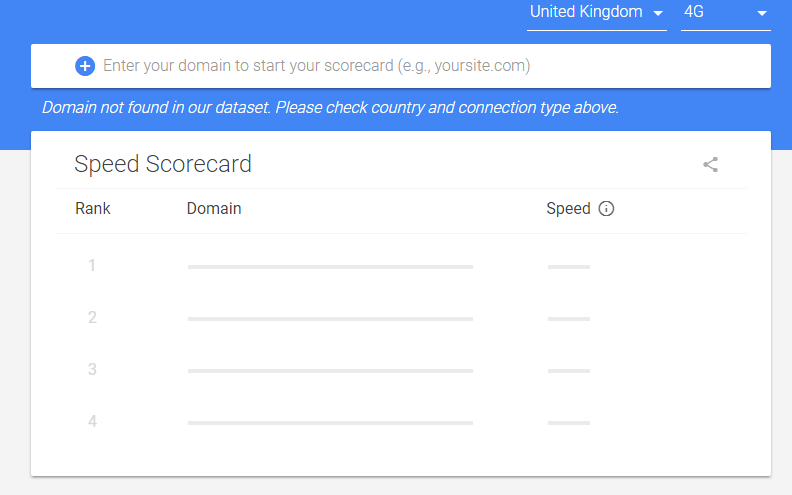Open the Speed info icon

[606, 209]
